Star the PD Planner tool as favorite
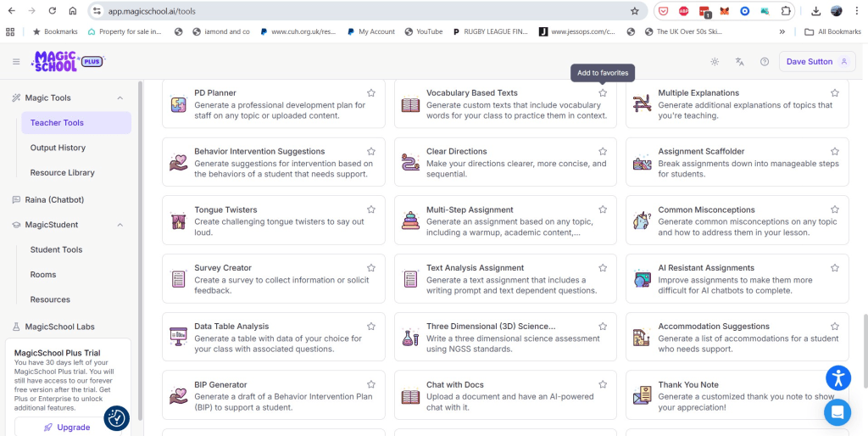The height and width of the screenshot is (436, 868). point(371,93)
